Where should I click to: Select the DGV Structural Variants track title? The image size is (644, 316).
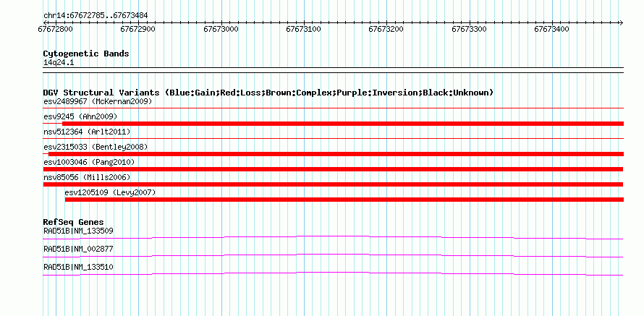click(x=268, y=93)
